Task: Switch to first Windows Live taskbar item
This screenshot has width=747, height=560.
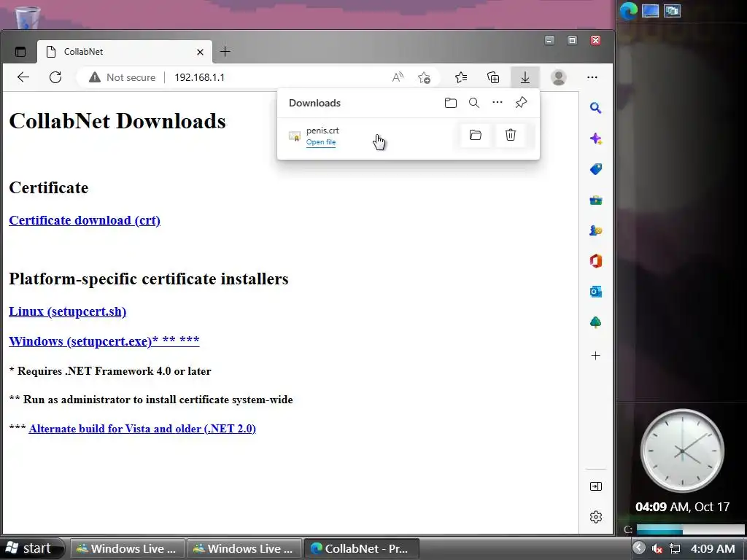Action: pos(128,548)
